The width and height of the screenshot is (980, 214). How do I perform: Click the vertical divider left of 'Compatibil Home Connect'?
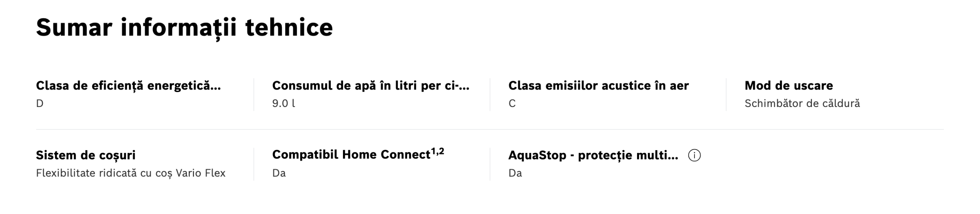[x=253, y=164]
